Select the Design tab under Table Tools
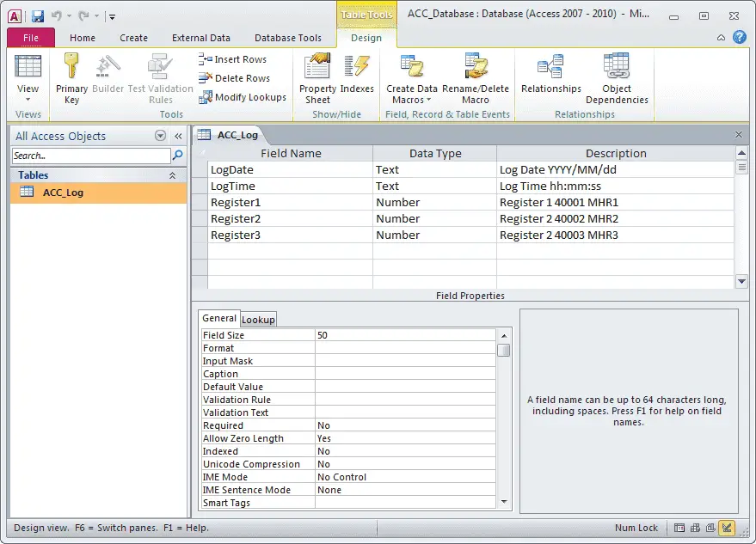This screenshot has height=544, width=756. (366, 38)
